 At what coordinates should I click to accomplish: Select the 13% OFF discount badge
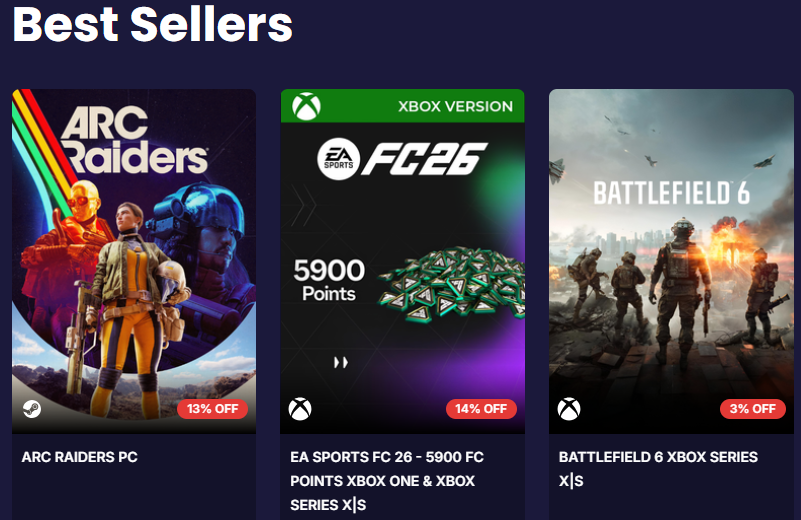[x=213, y=408]
